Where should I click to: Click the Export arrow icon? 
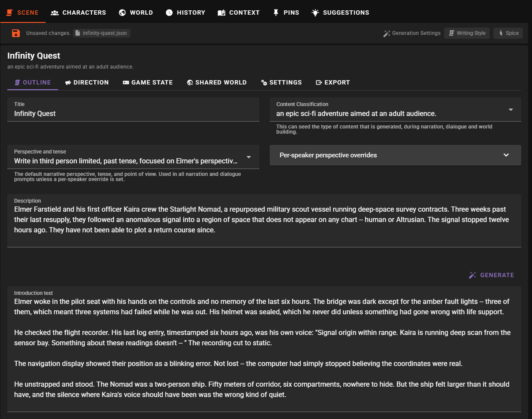point(319,82)
